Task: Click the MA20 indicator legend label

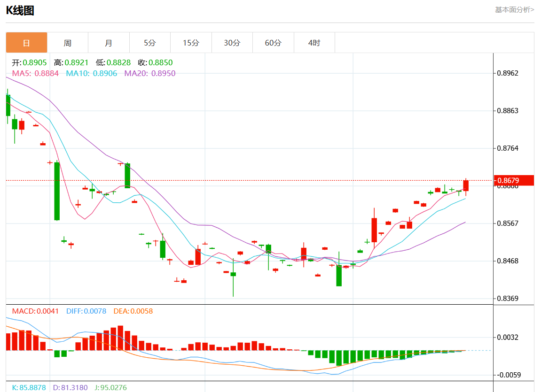Action: click(x=149, y=73)
